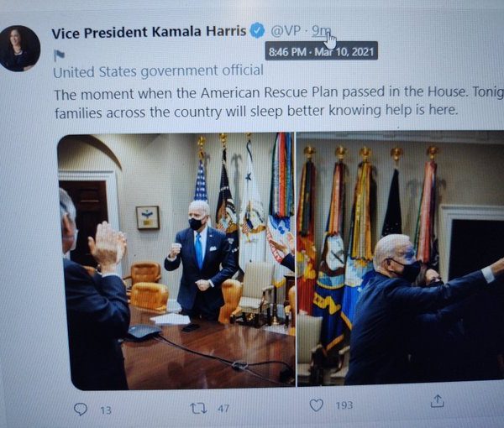Click the small government flag icon
The width and height of the screenshot is (504, 428).
click(x=59, y=55)
